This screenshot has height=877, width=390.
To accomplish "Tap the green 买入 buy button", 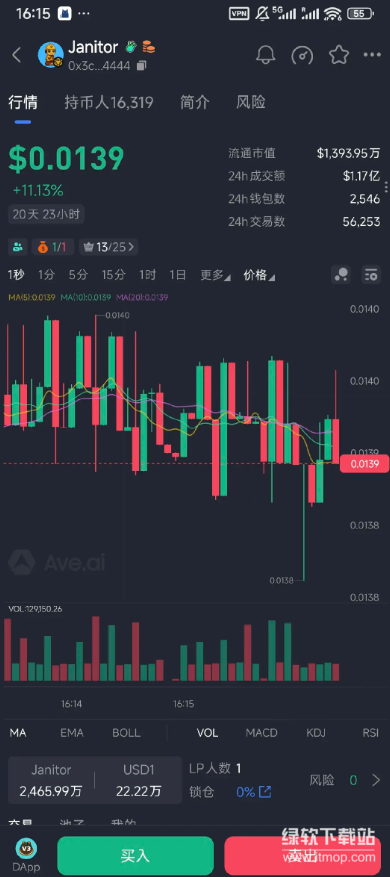I will pyautogui.click(x=135, y=856).
